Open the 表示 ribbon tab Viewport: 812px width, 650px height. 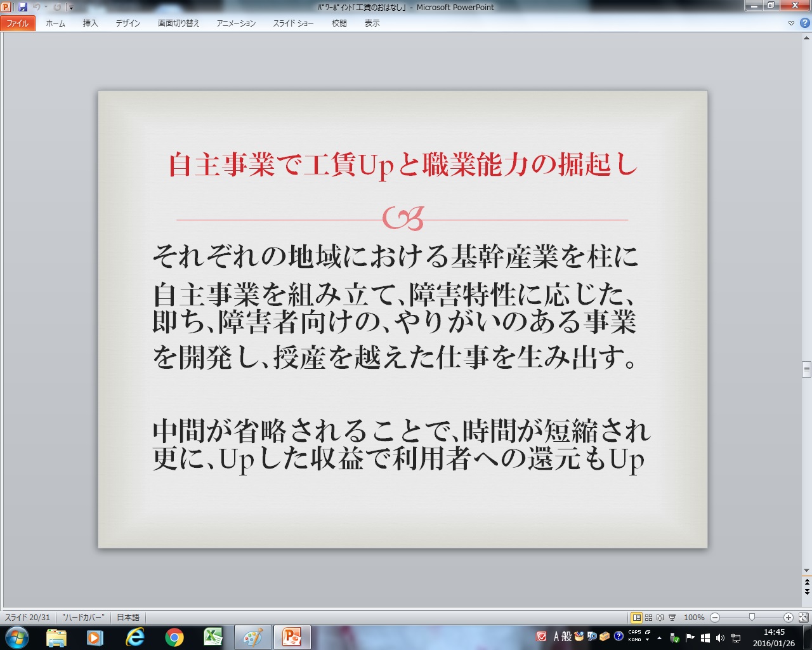372,23
